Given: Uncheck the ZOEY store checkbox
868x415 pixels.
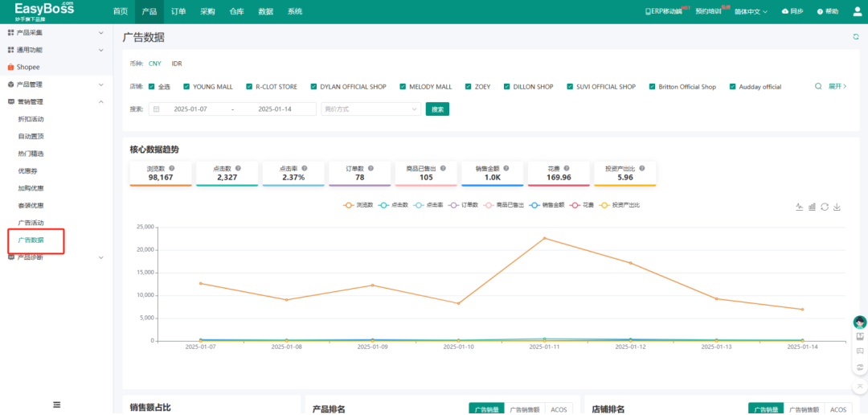Looking at the screenshot, I should pos(469,87).
